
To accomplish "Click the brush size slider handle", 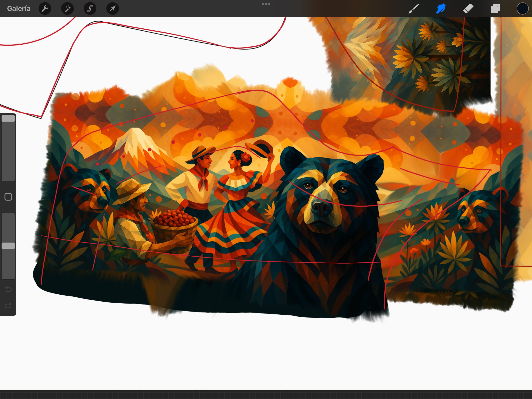I will tap(8, 118).
